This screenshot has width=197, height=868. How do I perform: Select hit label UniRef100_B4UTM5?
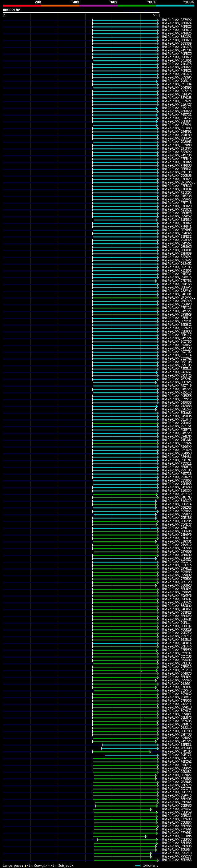coord(176,498)
